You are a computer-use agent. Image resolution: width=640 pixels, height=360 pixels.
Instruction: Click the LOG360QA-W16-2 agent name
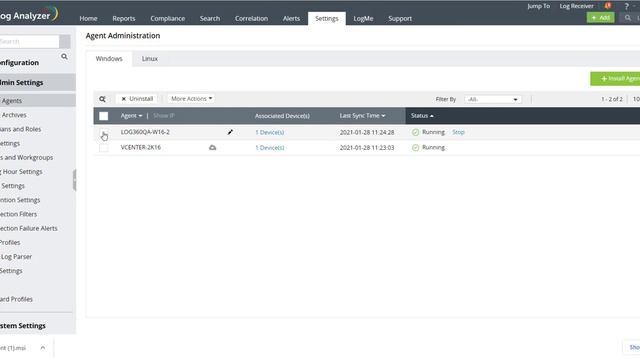145,132
